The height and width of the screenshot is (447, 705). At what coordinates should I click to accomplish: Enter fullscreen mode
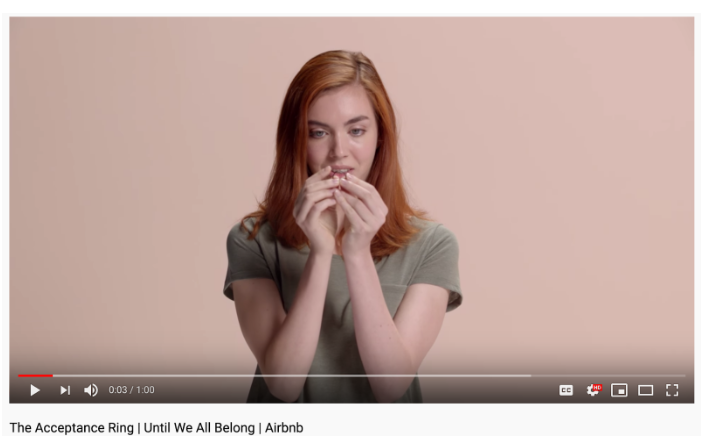pos(672,390)
